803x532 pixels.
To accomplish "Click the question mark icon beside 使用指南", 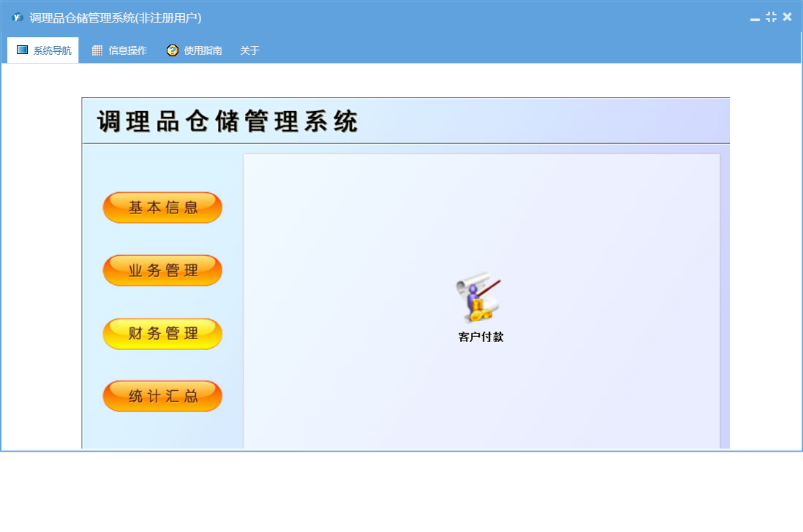I will tap(173, 50).
